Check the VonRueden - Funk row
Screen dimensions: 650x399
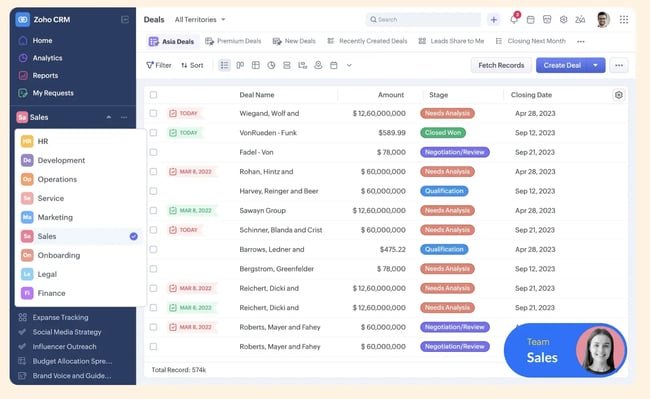click(153, 133)
